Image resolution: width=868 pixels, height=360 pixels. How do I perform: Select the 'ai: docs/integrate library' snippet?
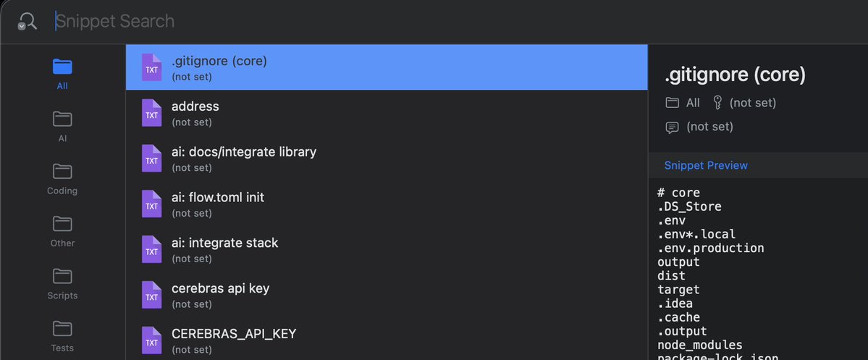click(387, 159)
